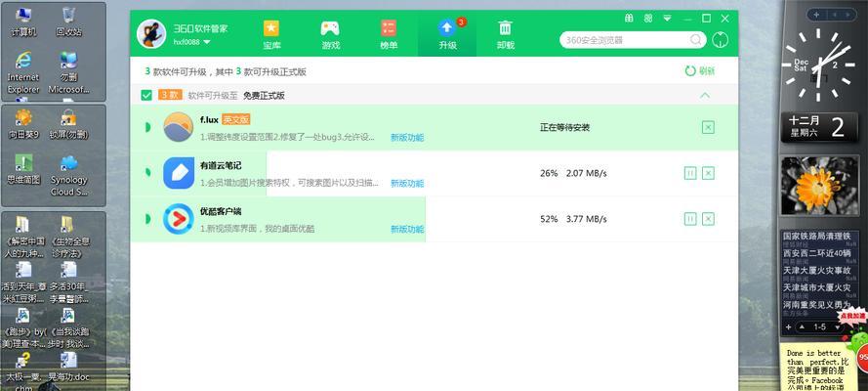Open 回收站 recycle bin desktop icon
868x391 pixels.
[68, 22]
